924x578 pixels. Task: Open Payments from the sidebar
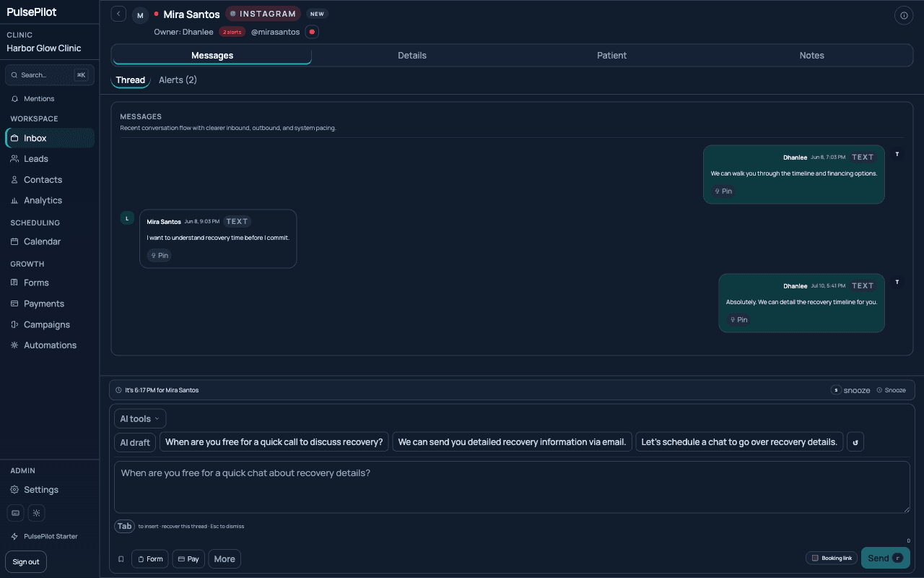click(x=50, y=304)
